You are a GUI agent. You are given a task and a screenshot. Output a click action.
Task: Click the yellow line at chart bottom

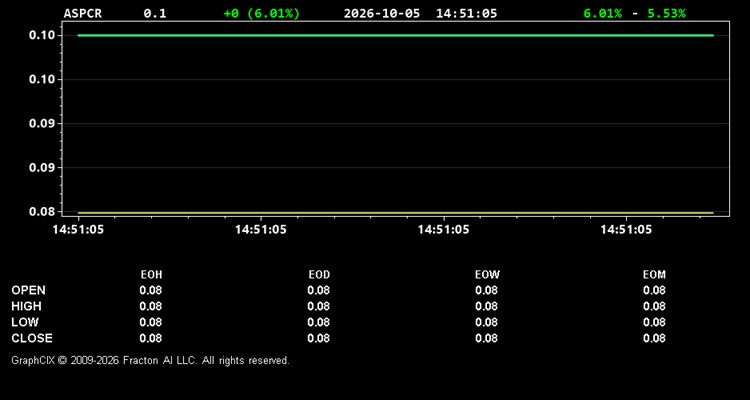pyautogui.click(x=395, y=212)
